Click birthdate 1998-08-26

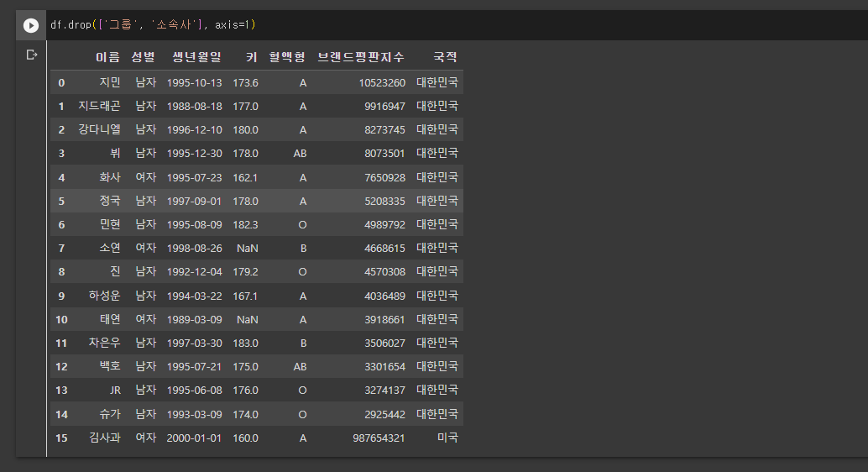(x=194, y=249)
